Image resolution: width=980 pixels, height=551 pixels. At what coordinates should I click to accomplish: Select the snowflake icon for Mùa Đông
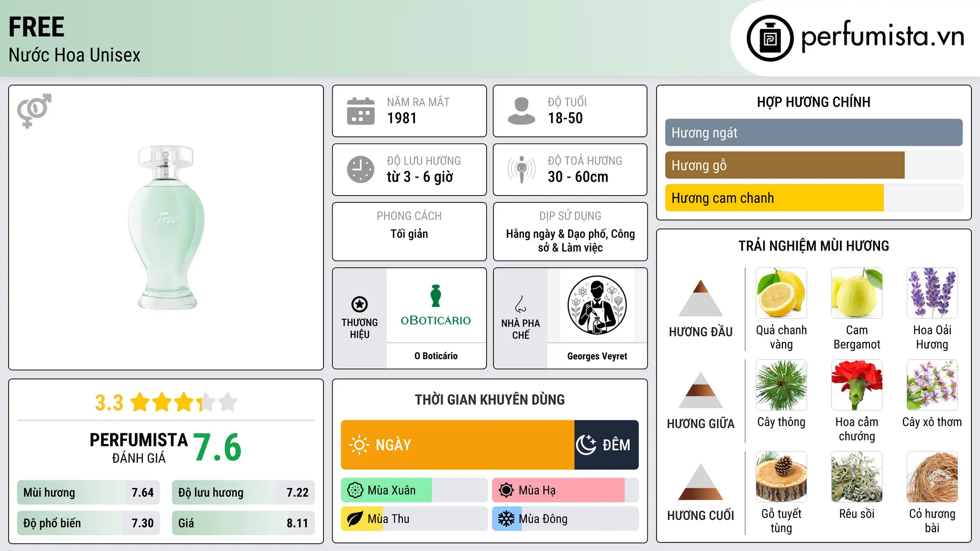point(506,519)
